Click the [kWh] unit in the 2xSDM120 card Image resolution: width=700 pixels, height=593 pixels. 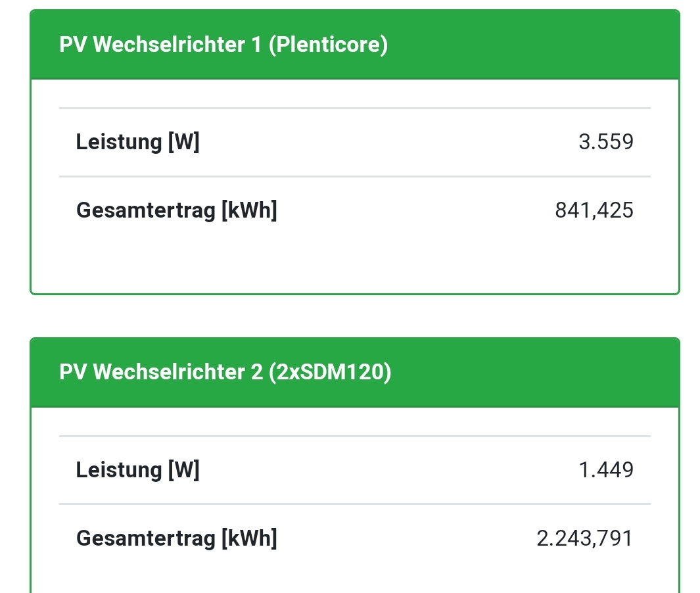click(x=249, y=538)
